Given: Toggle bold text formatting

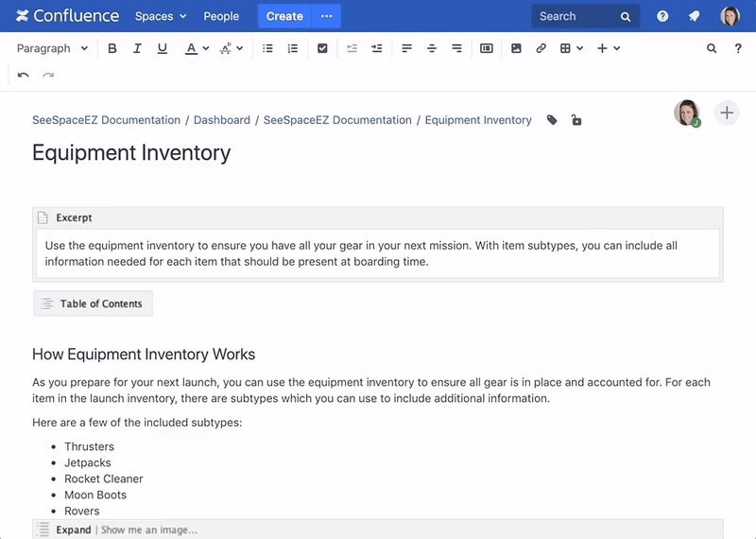Looking at the screenshot, I should point(112,48).
